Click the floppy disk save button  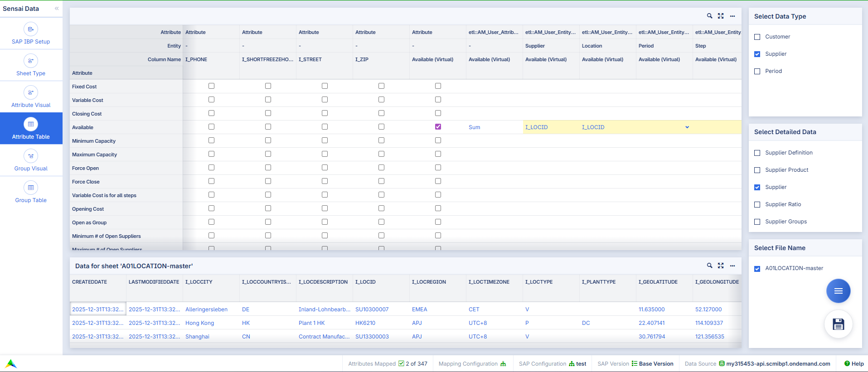click(838, 324)
